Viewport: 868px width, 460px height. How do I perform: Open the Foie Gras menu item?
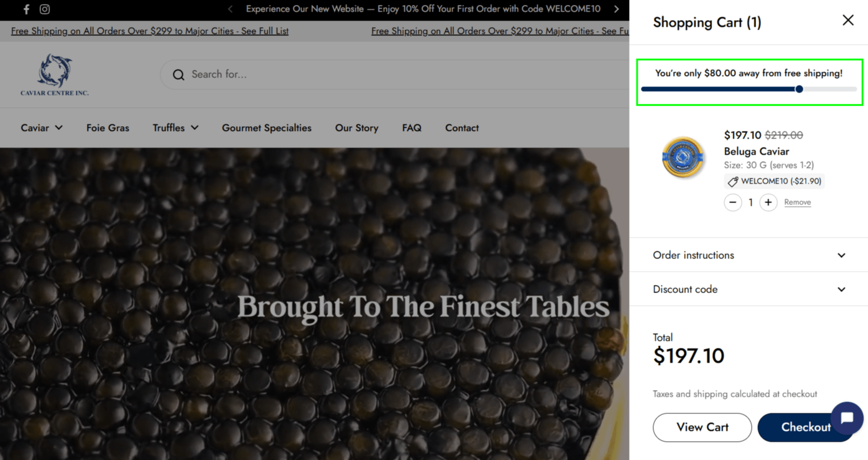pyautogui.click(x=107, y=128)
